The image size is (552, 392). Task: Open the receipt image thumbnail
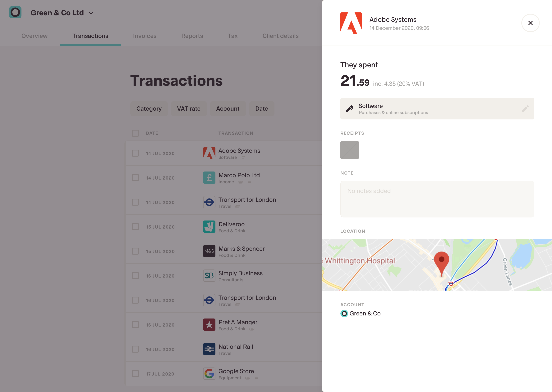[349, 150]
